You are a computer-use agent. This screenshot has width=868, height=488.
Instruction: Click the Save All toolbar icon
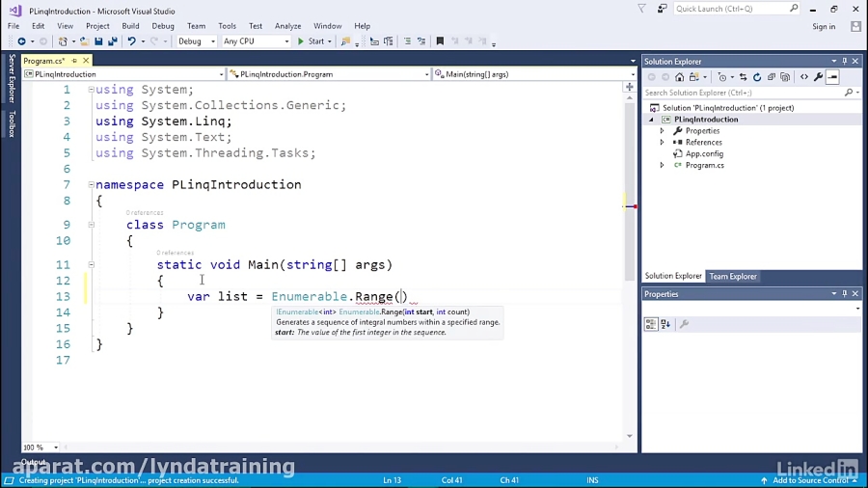tap(113, 41)
